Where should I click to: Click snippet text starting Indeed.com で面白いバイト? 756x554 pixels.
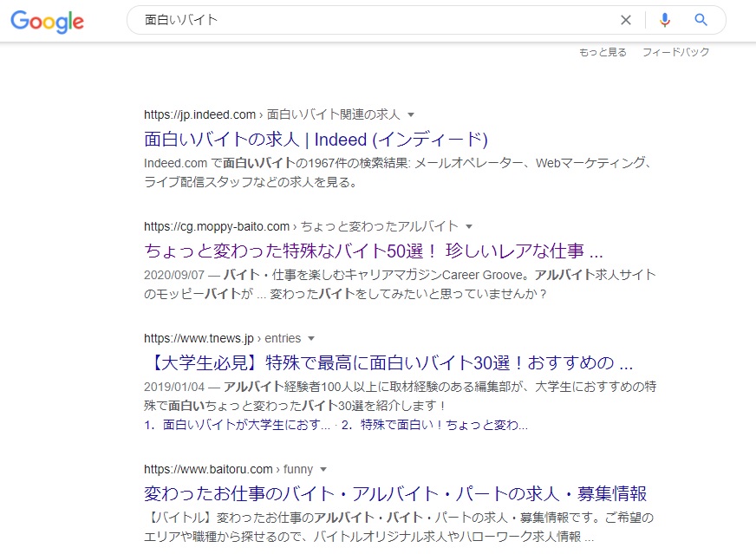coord(398,173)
